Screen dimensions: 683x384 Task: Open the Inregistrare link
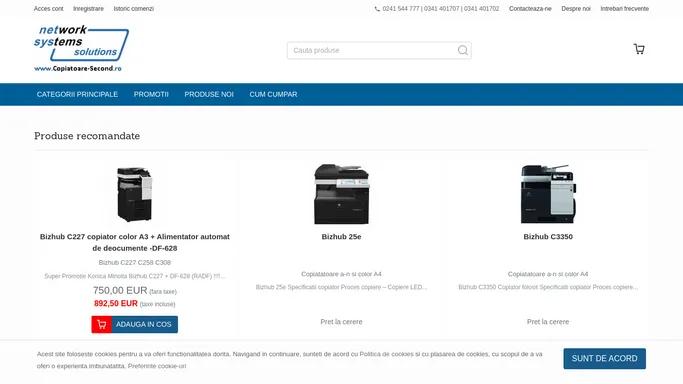pyautogui.click(x=88, y=9)
